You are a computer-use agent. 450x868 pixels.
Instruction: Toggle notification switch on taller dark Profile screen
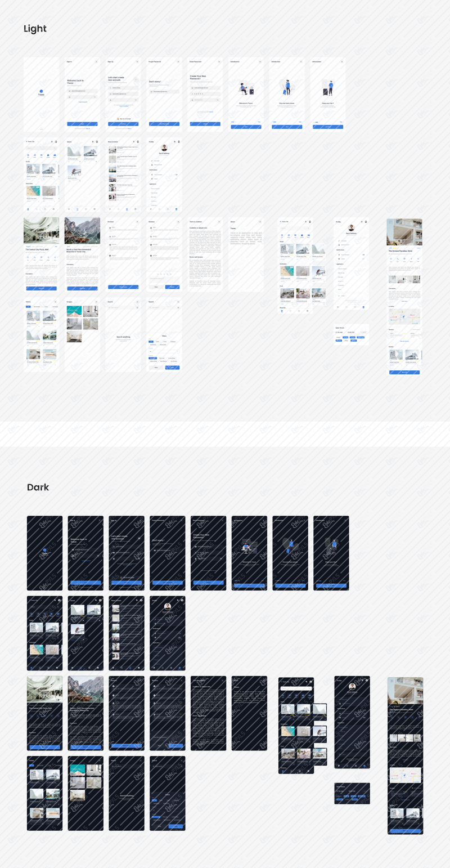(x=365, y=713)
